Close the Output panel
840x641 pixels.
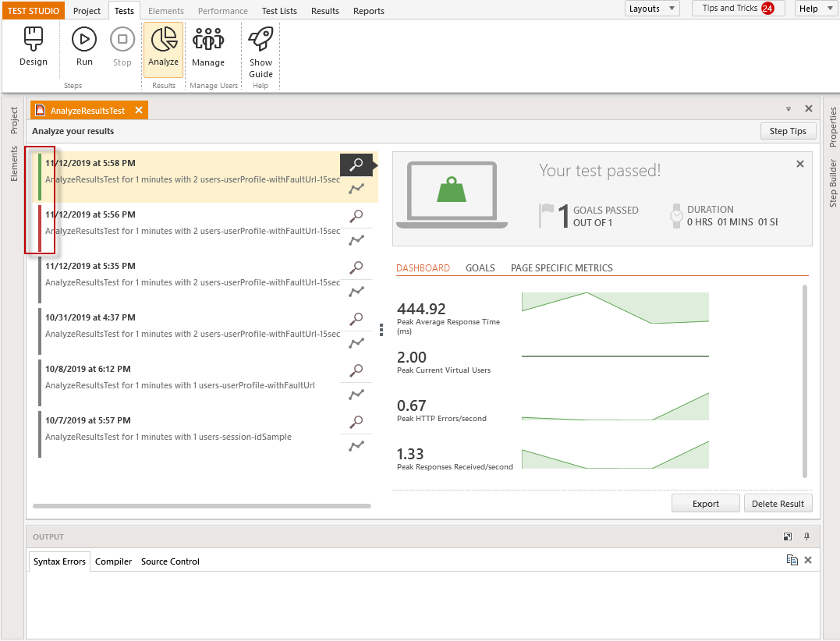(x=808, y=560)
